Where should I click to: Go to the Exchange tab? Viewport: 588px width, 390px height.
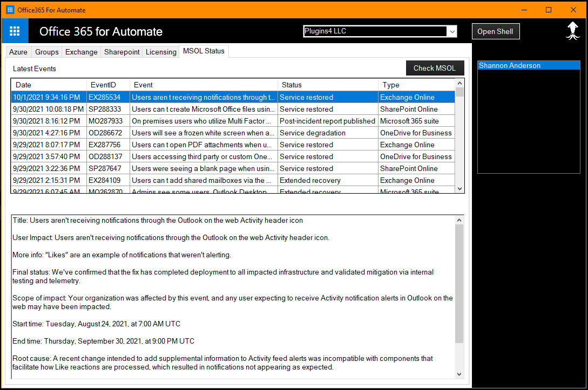[x=82, y=52]
